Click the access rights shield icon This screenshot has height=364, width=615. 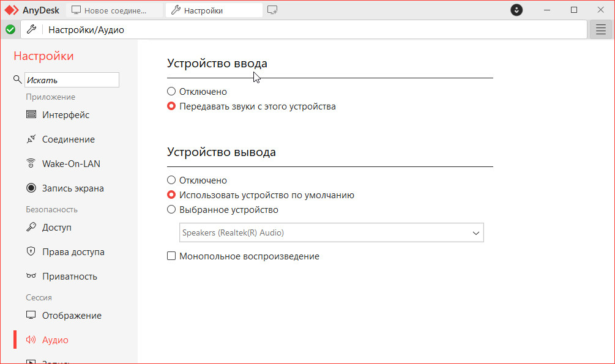[x=31, y=252]
